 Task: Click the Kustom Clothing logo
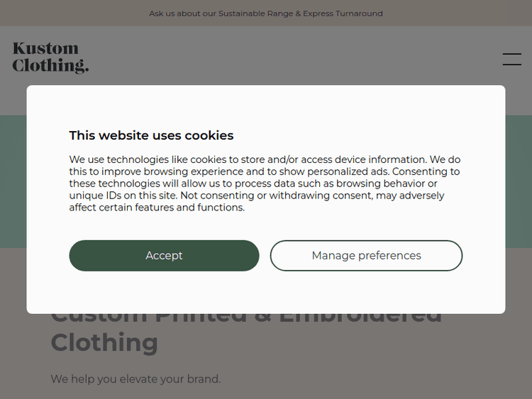point(50,57)
